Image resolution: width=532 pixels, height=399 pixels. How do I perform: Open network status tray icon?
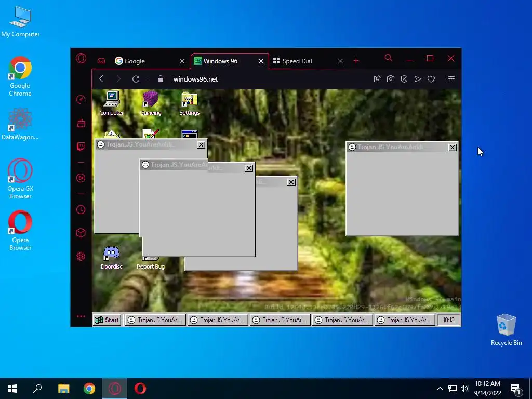click(x=453, y=389)
